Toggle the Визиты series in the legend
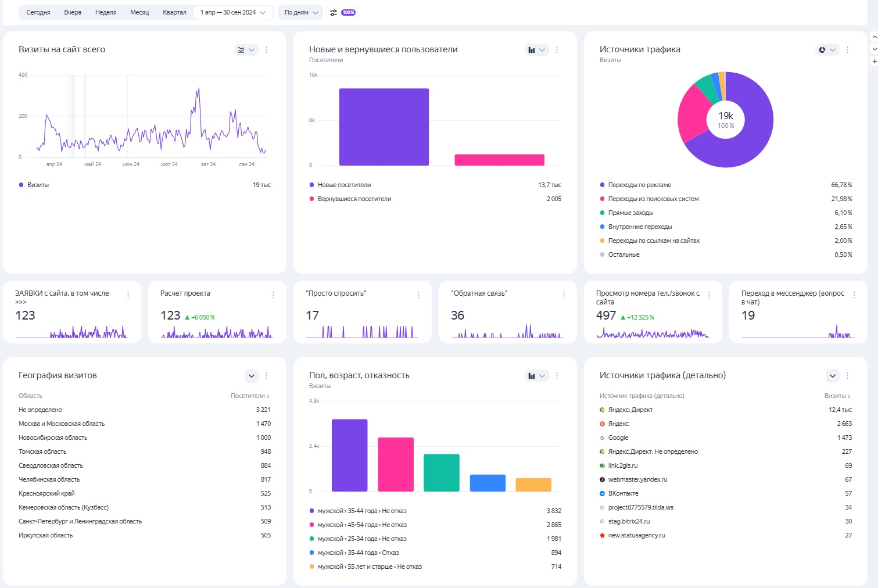The width and height of the screenshot is (878, 588). pos(34,185)
